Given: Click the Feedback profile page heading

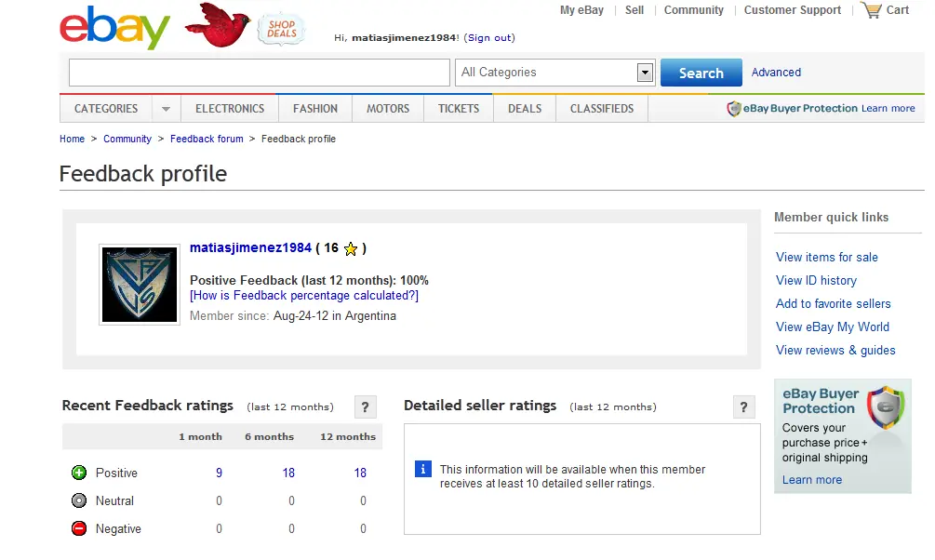Looking at the screenshot, I should point(143,174).
